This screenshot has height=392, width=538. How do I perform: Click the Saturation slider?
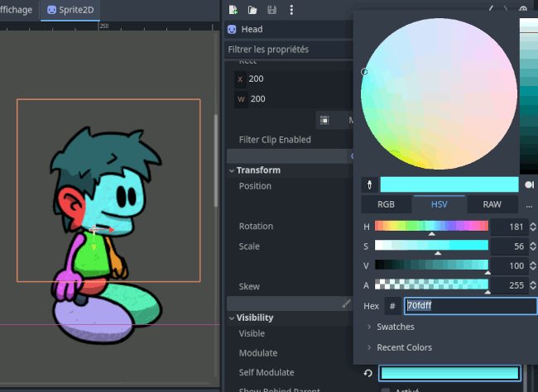tap(431, 246)
